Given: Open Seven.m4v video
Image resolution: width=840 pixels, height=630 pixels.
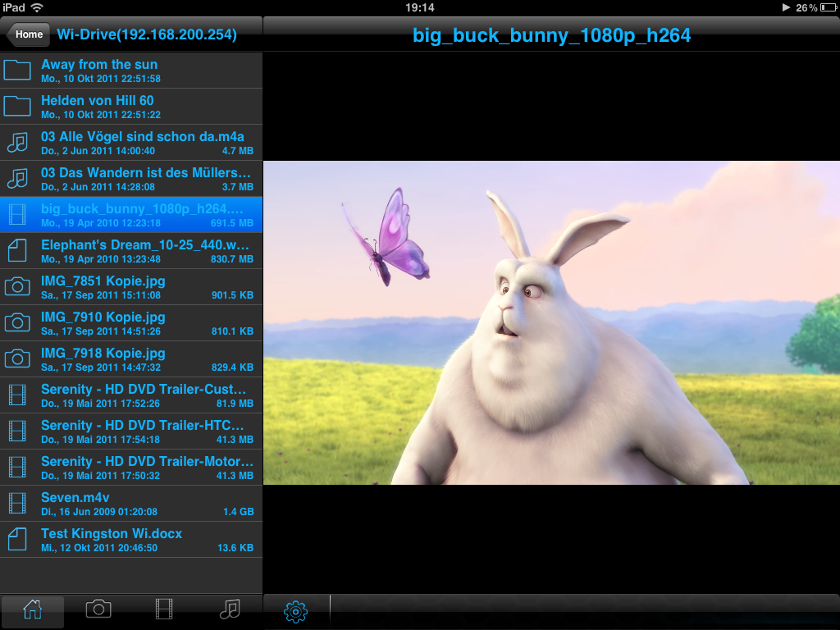Looking at the screenshot, I should tap(131, 504).
